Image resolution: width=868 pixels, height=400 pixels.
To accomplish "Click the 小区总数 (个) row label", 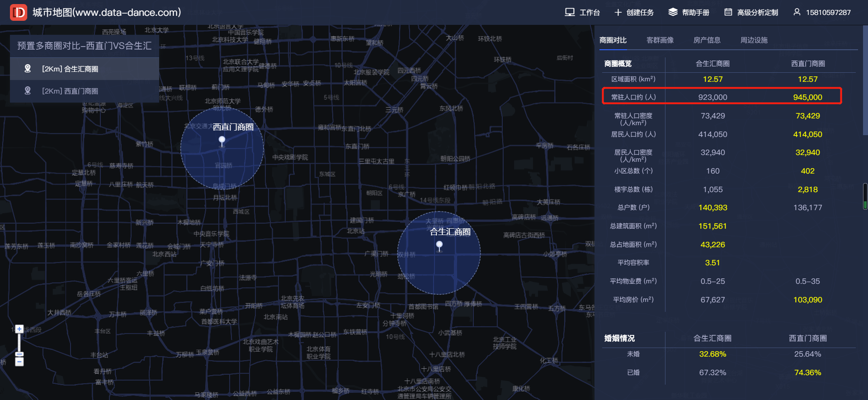I will coord(633,171).
